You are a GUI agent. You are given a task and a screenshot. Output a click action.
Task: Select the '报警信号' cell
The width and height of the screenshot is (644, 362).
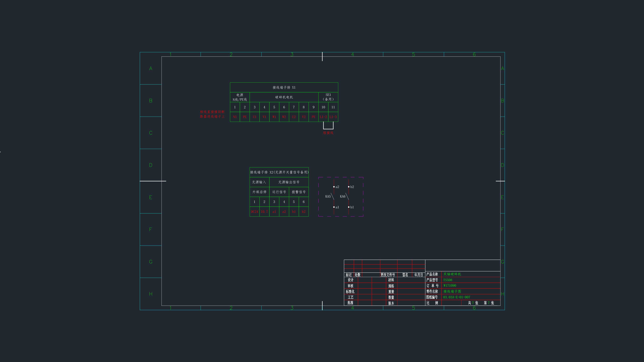[299, 192]
